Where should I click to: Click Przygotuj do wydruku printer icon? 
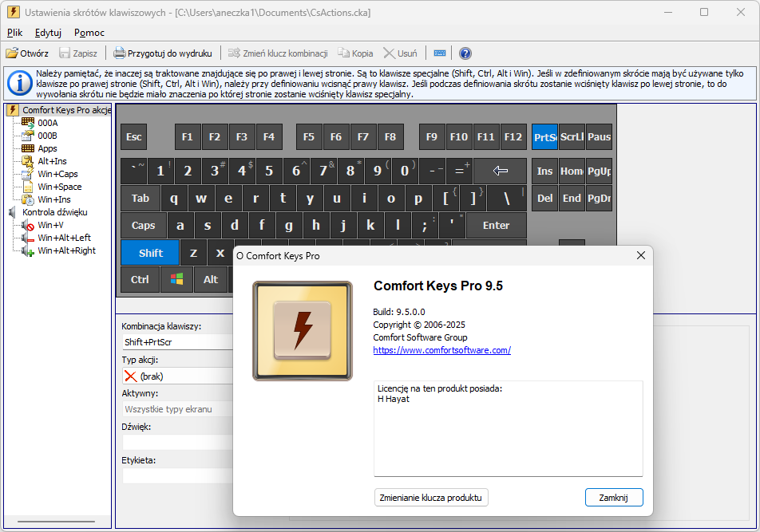tap(119, 53)
